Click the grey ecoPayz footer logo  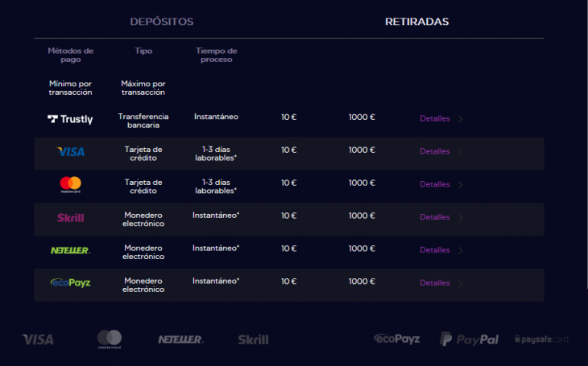click(x=397, y=339)
